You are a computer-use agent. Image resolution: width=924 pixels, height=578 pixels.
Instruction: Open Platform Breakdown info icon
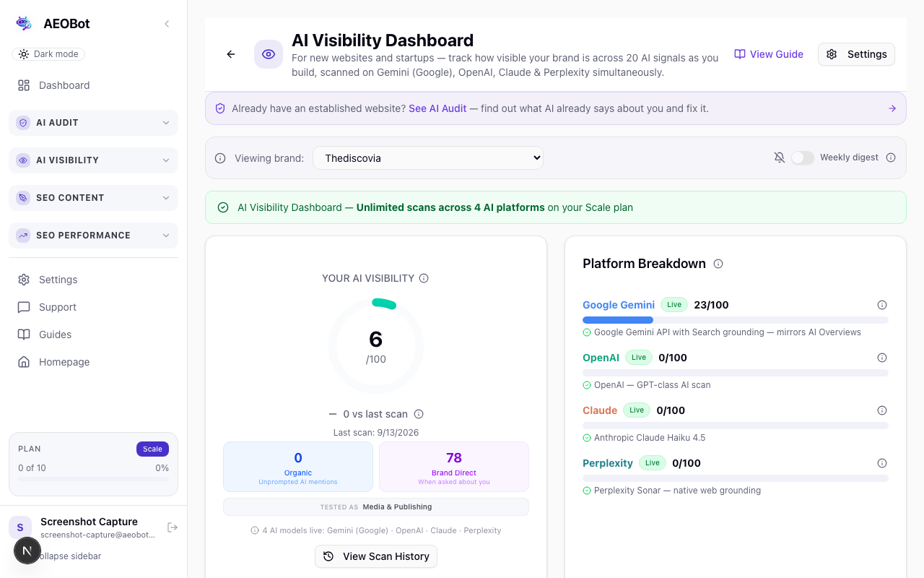coord(718,264)
